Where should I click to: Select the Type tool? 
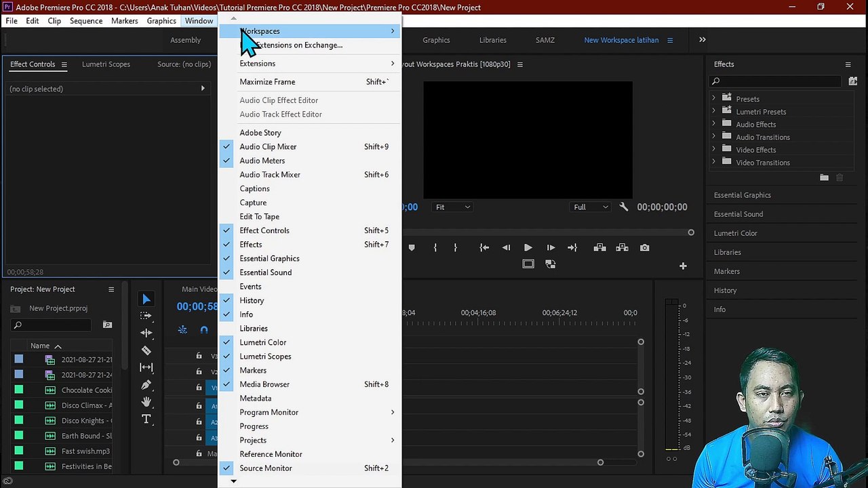[146, 420]
